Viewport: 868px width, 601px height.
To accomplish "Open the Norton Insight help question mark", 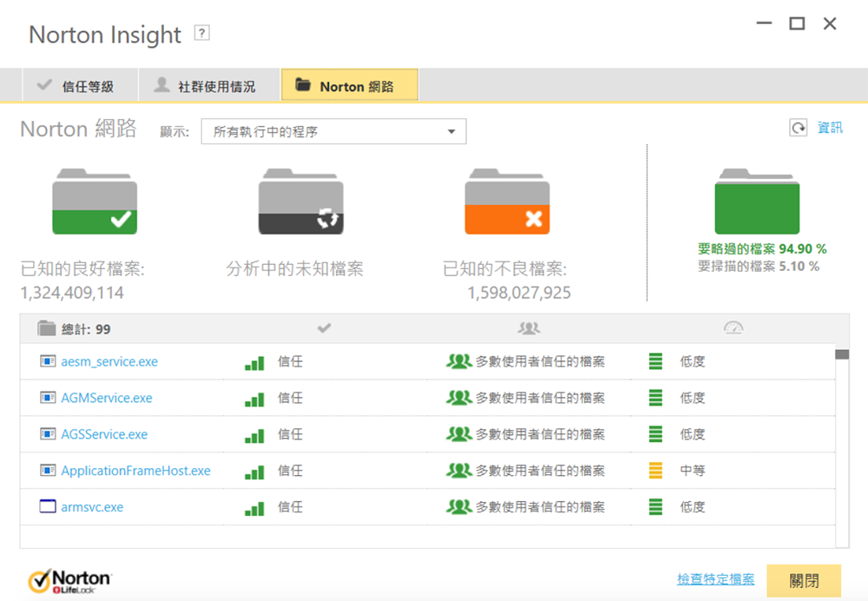I will [202, 33].
